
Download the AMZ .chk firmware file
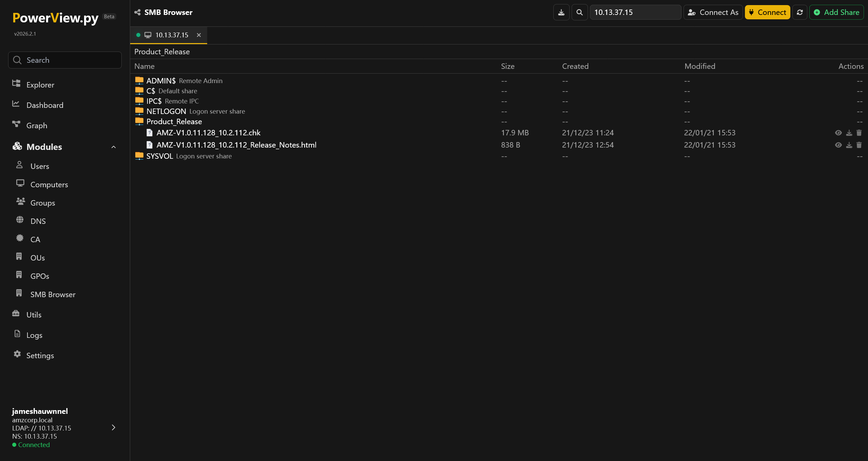tap(849, 133)
